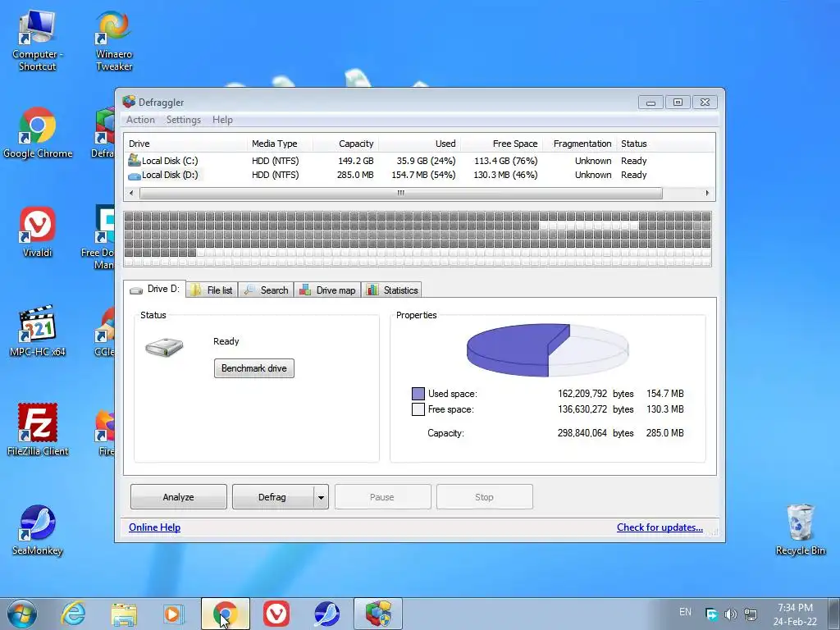This screenshot has height=630, width=840.
Task: Open the Action menu
Action: click(x=140, y=120)
